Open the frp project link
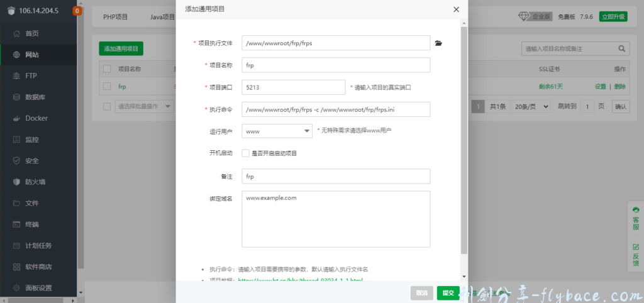644x303 pixels. 122,87
